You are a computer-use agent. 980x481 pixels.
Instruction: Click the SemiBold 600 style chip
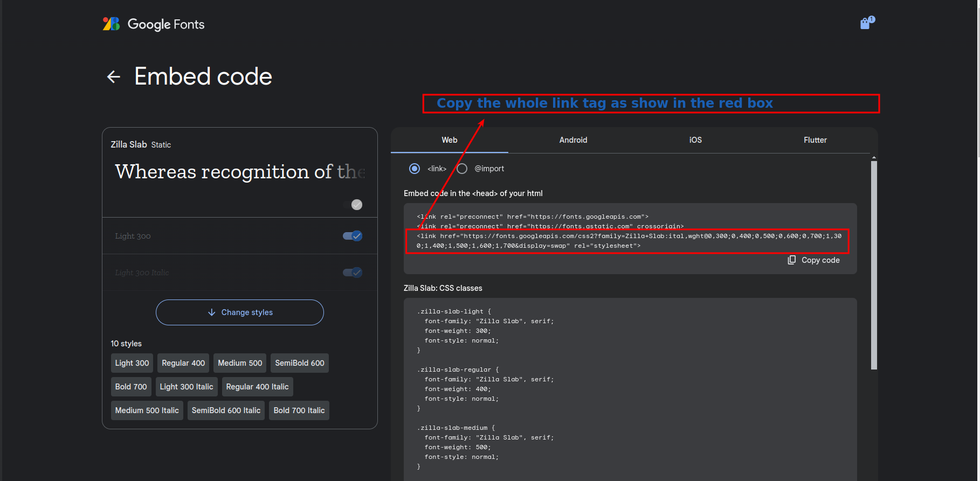pyautogui.click(x=300, y=363)
